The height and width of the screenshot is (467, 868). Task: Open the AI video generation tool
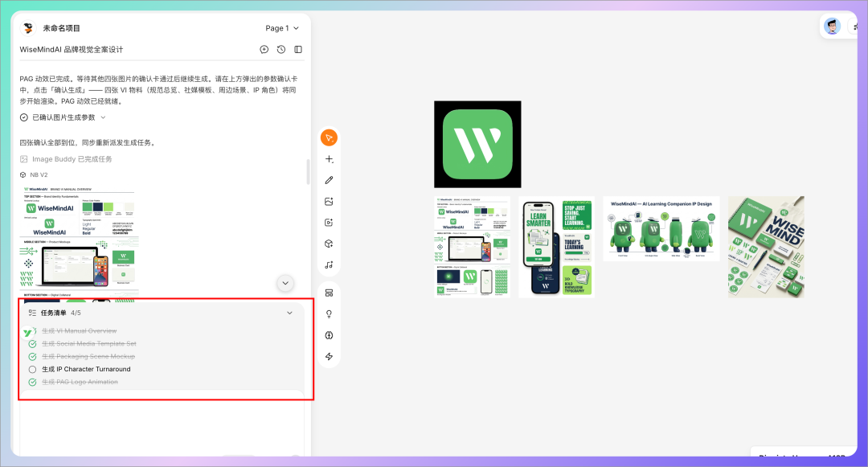[329, 223]
